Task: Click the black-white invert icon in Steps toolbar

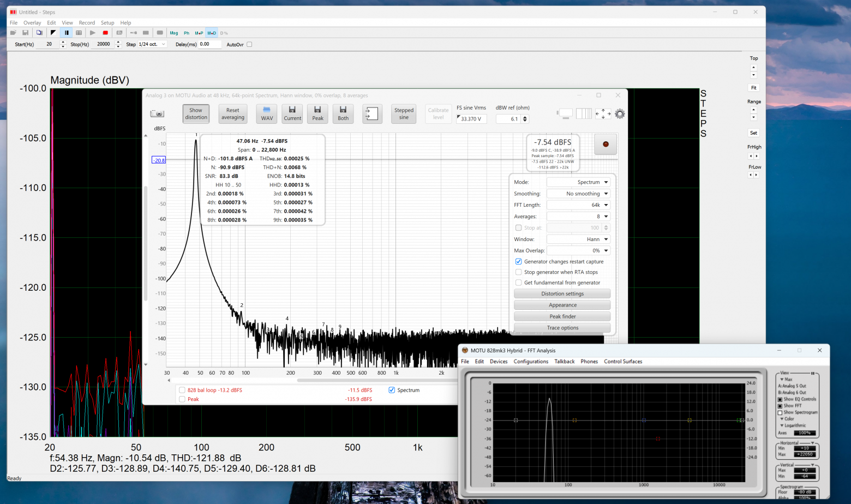Action: (x=53, y=33)
